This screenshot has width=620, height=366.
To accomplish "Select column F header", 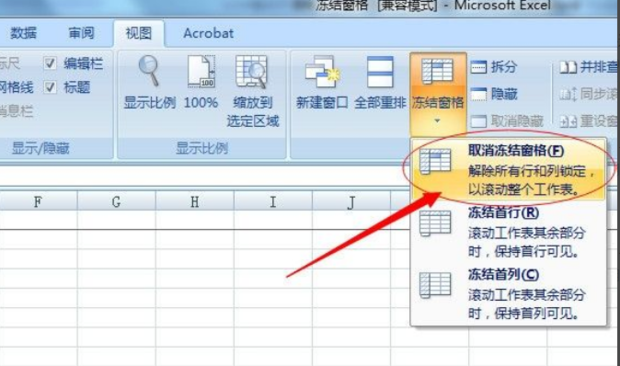I will click(38, 202).
